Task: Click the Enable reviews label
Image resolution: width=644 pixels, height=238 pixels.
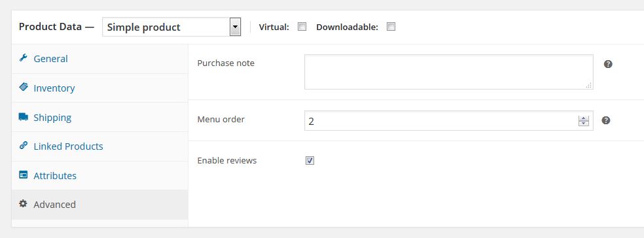Action: pyautogui.click(x=226, y=160)
